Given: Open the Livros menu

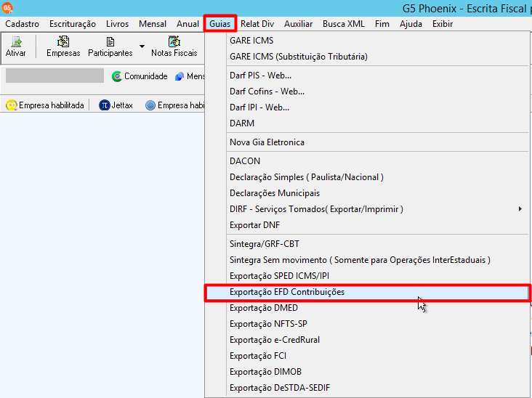Looking at the screenshot, I should (118, 24).
